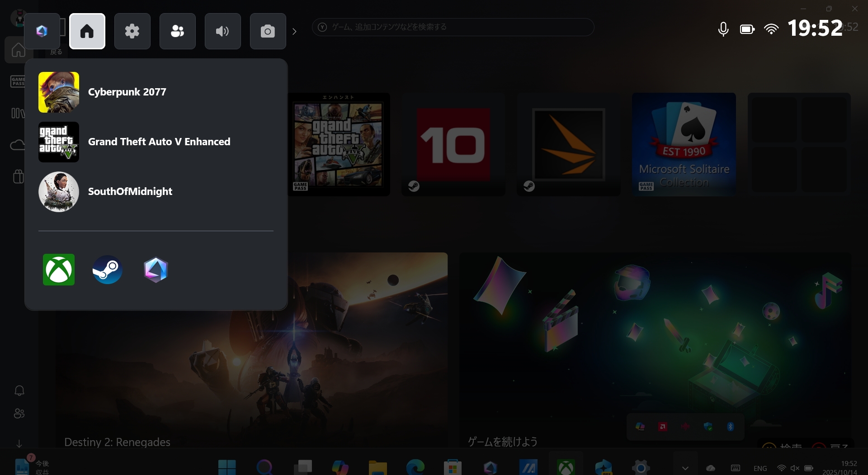868x475 pixels.
Task: Expand the down arrow at sidebar bottom
Action: 19,443
